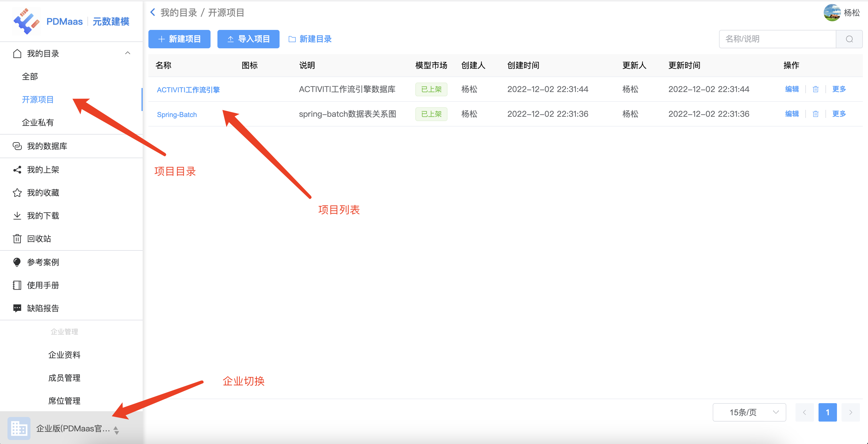Click the 新建项目 button

pyautogui.click(x=179, y=39)
